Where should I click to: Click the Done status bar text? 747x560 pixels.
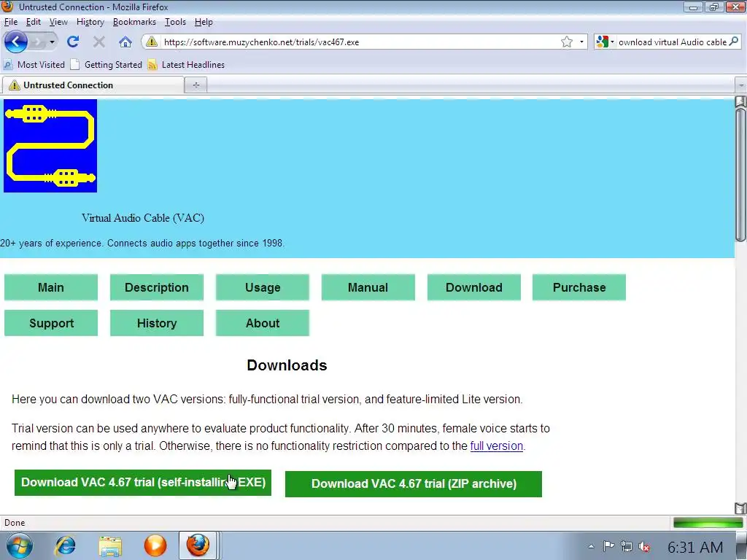point(15,523)
